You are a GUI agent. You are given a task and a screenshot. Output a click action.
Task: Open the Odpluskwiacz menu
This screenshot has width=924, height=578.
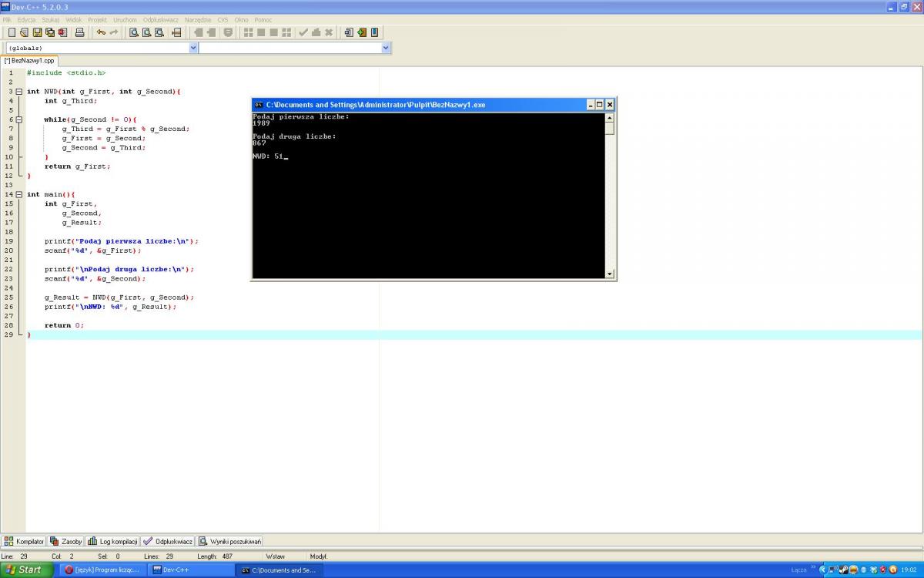tap(161, 19)
